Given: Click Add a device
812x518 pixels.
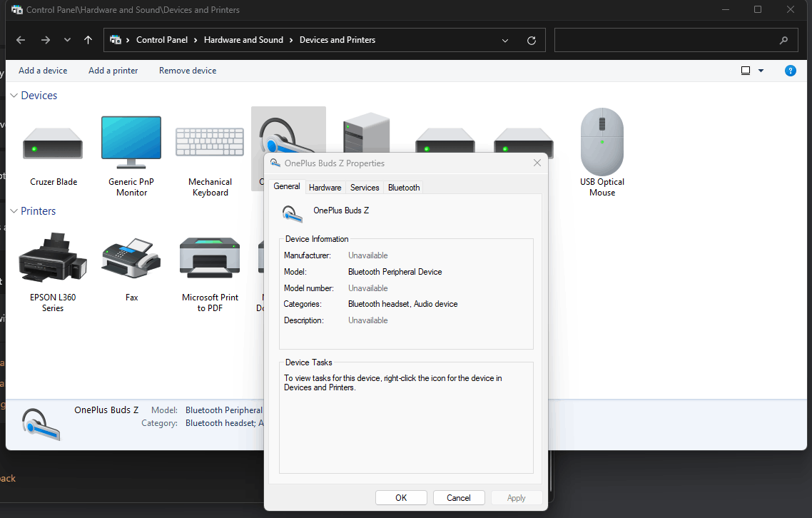Looking at the screenshot, I should (x=43, y=71).
